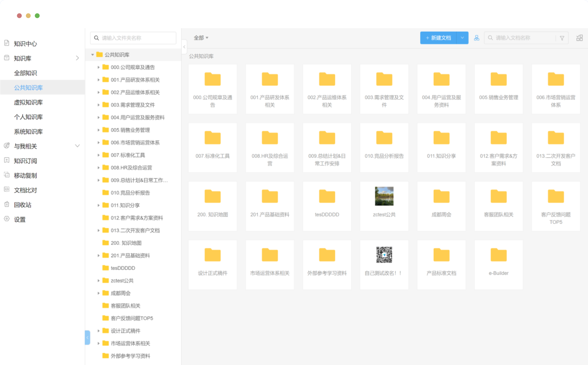
Task: Open the 回收站 recycle bin icon
Action: point(7,205)
